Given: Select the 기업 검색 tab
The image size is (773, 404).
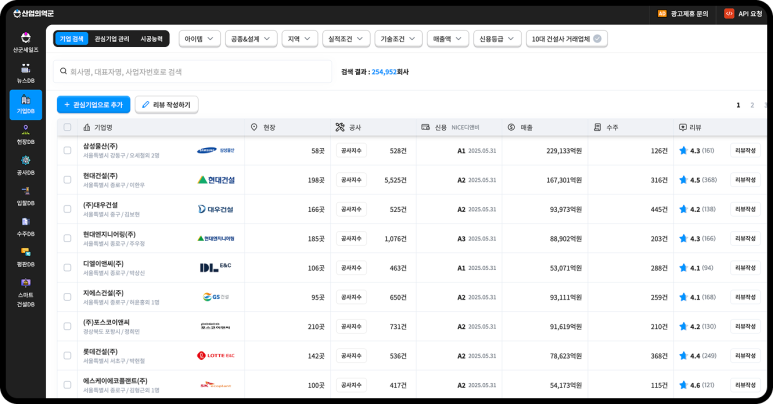Looking at the screenshot, I should [x=71, y=38].
